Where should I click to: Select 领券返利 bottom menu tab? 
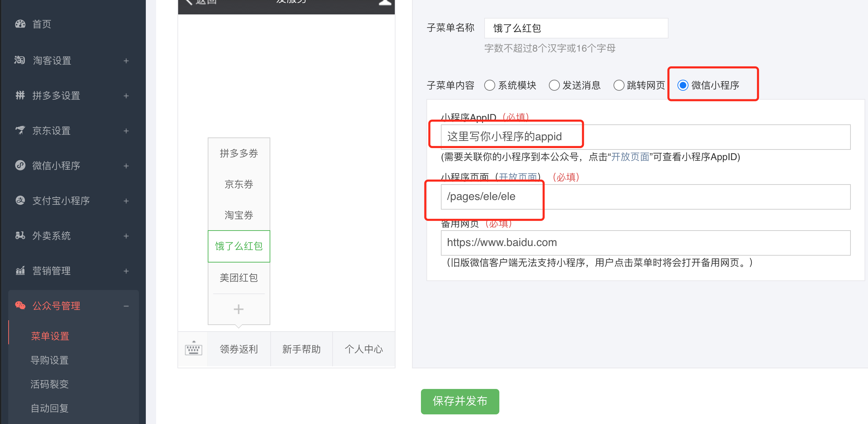[x=239, y=349]
